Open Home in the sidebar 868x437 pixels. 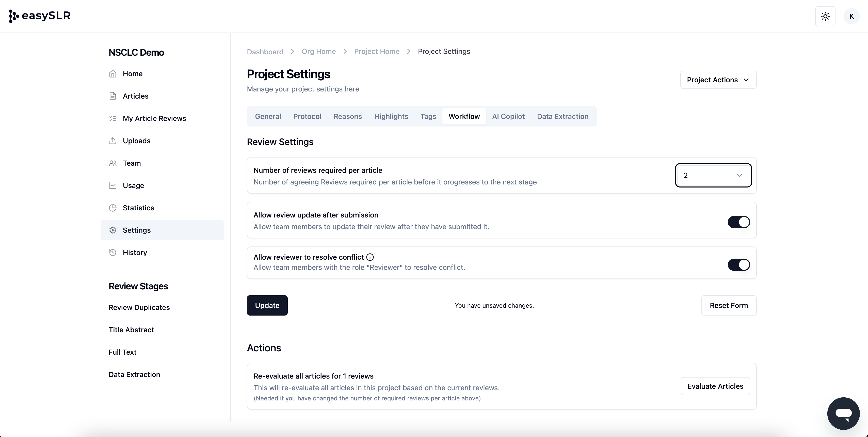162,74
